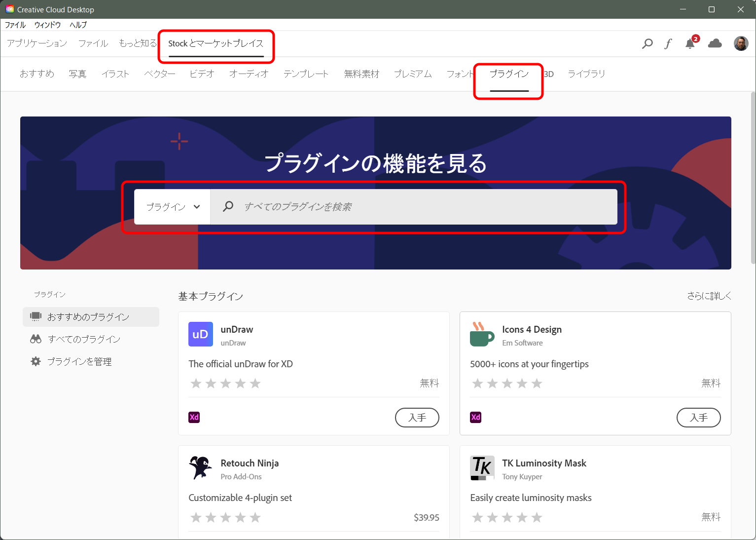Switch to the もっと知る tab

click(x=138, y=43)
